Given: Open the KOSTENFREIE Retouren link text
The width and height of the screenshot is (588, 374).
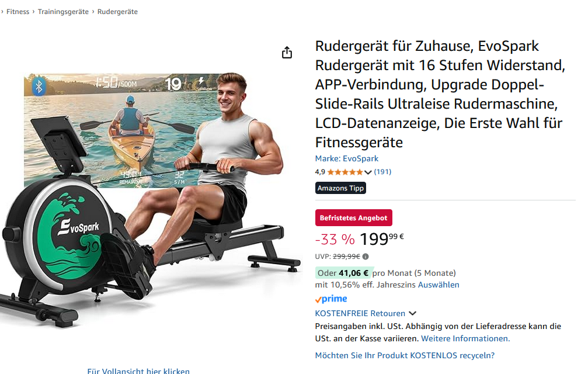Looking at the screenshot, I should [x=360, y=313].
